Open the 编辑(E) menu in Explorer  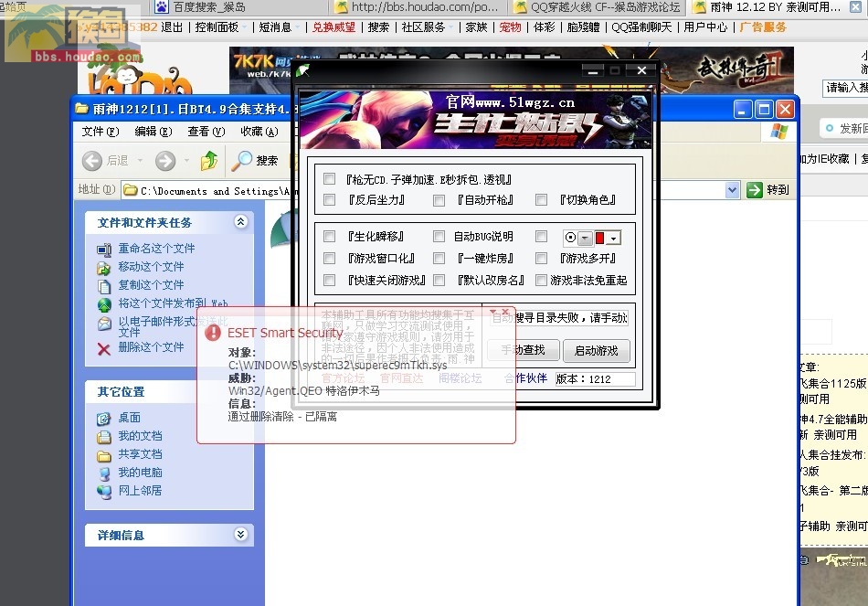[153, 132]
